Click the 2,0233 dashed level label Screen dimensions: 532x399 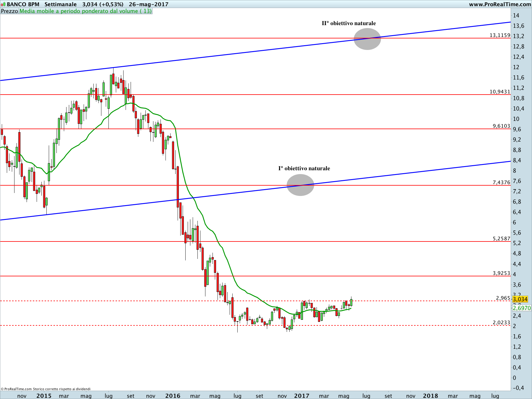click(501, 322)
